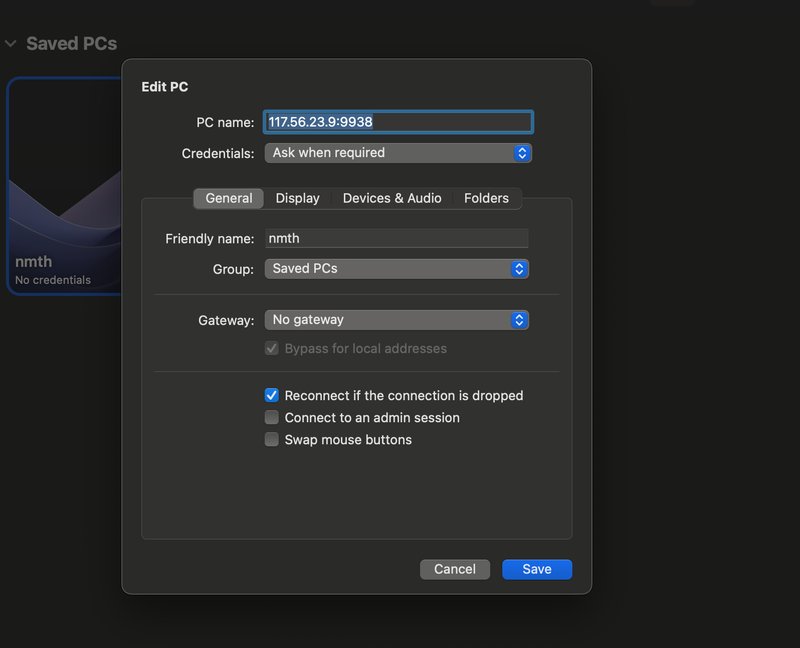Click the blue arrows on Credentials popup
Image resolution: width=800 pixels, height=648 pixels.
521,153
